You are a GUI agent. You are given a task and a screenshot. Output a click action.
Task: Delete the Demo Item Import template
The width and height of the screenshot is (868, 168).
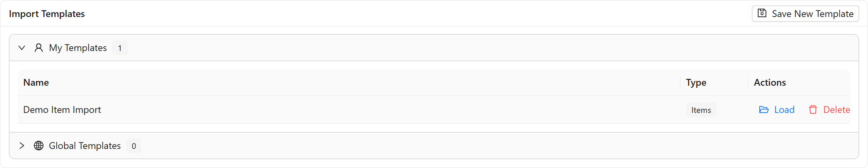[829, 110]
